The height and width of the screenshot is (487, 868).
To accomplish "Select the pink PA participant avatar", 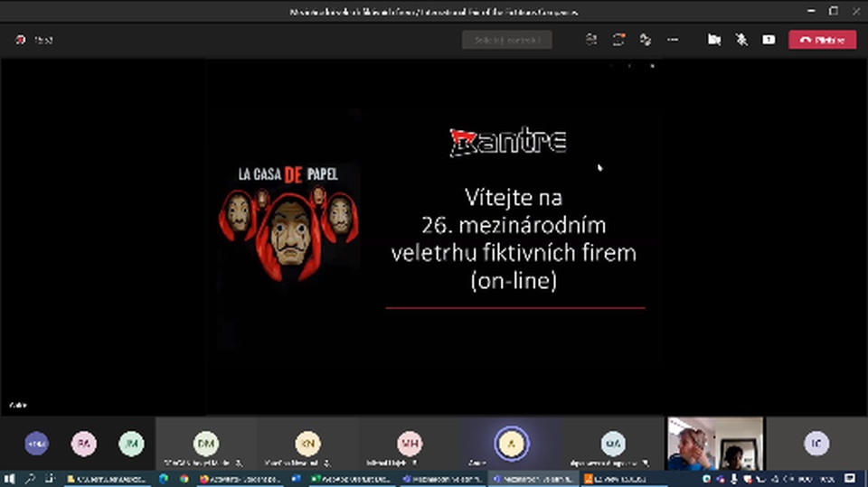I will pyautogui.click(x=83, y=444).
